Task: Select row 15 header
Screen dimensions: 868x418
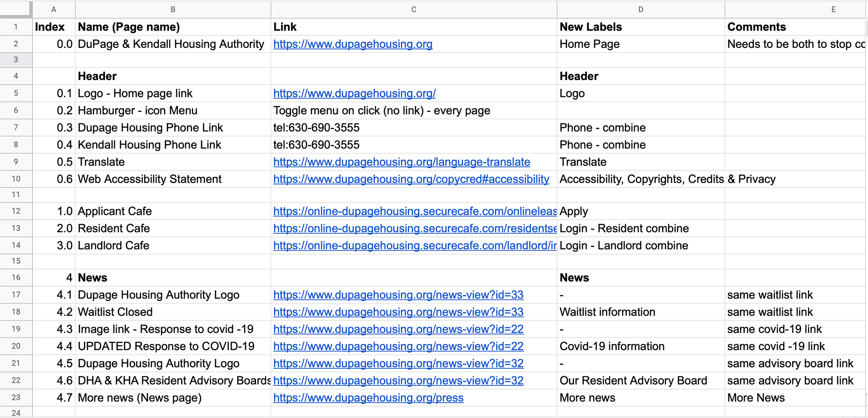Action: (x=16, y=261)
